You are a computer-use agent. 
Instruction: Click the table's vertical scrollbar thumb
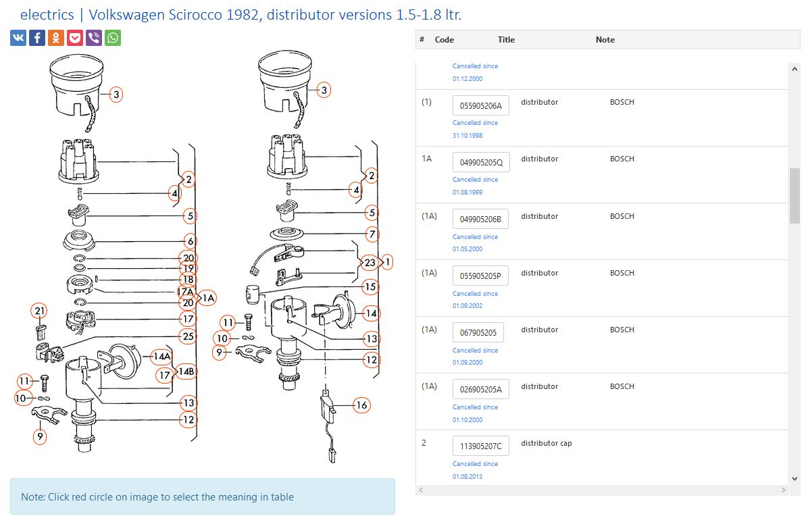click(794, 196)
